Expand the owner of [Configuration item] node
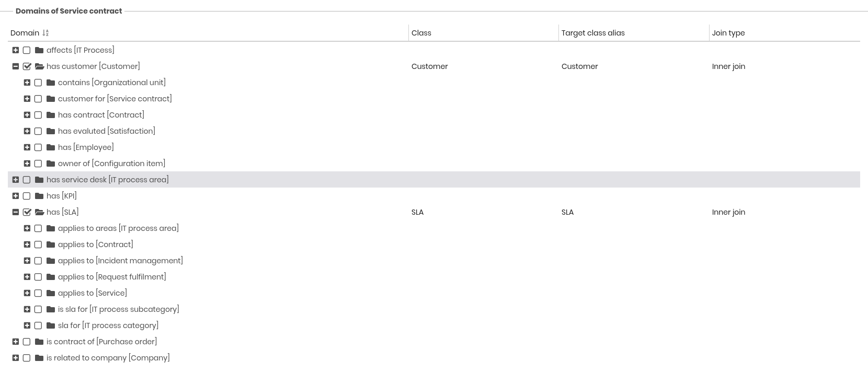Image resolution: width=868 pixels, height=373 pixels. click(x=27, y=164)
